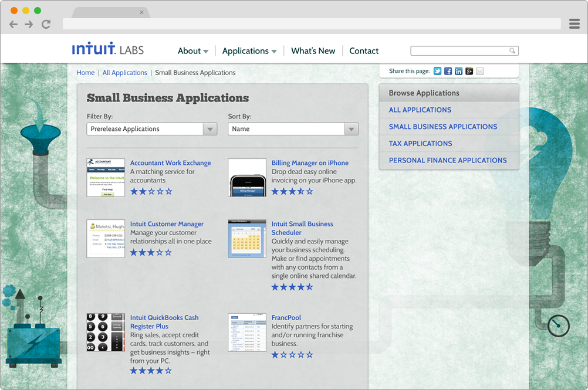Click the Intuit Customer Manager star rating
Image resolution: width=588 pixels, height=390 pixels.
click(x=151, y=253)
